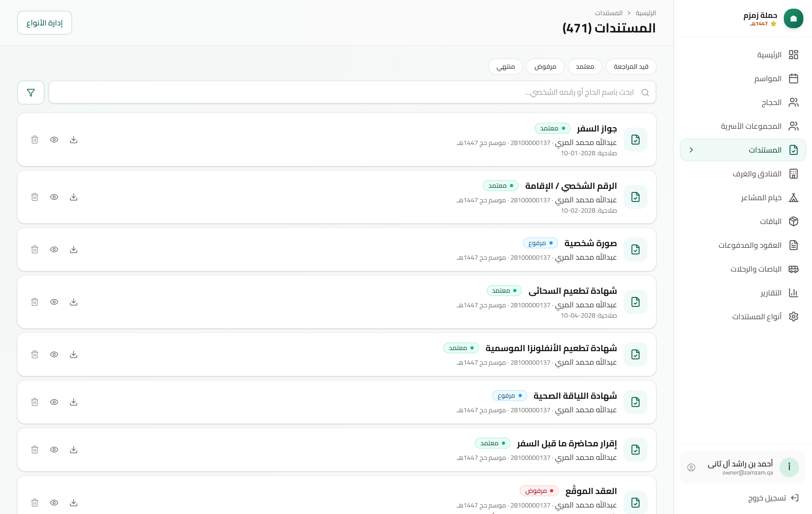View the الرقم الشخصي / الإقامة document
The height and width of the screenshot is (514, 812).
pyautogui.click(x=54, y=197)
